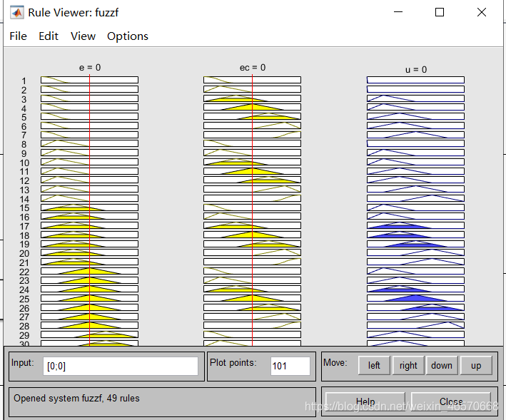Image resolution: width=506 pixels, height=420 pixels.
Task: Click the MATLAB icon in title bar
Action: 17,13
